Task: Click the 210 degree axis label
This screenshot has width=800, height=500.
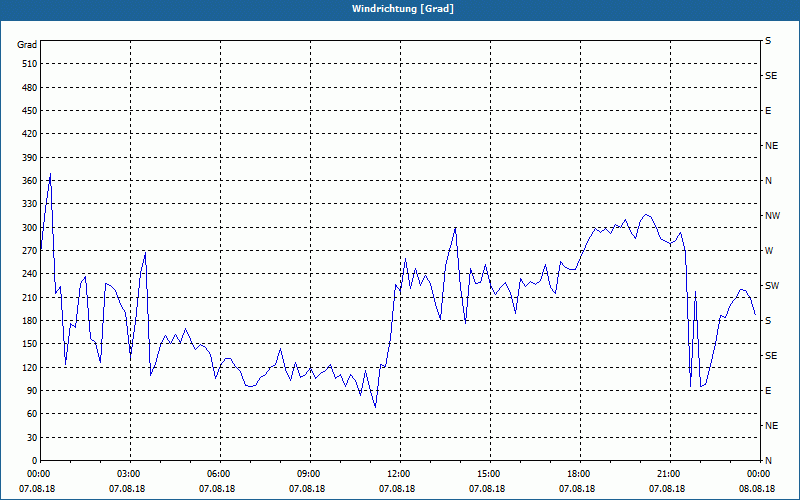Action: pos(30,297)
